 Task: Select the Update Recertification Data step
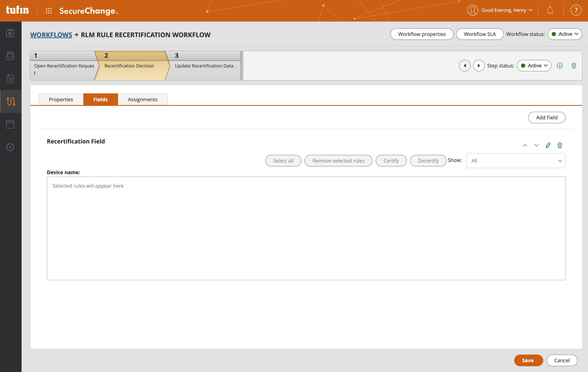tap(204, 66)
